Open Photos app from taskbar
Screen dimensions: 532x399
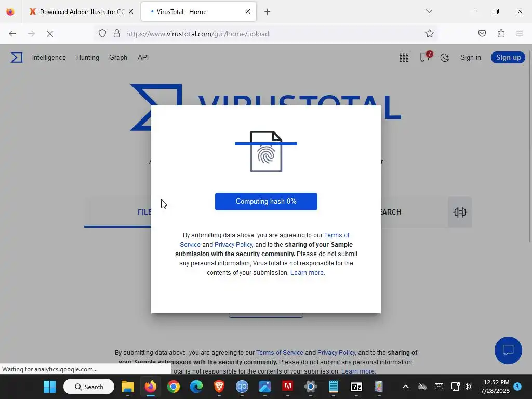coord(264,387)
